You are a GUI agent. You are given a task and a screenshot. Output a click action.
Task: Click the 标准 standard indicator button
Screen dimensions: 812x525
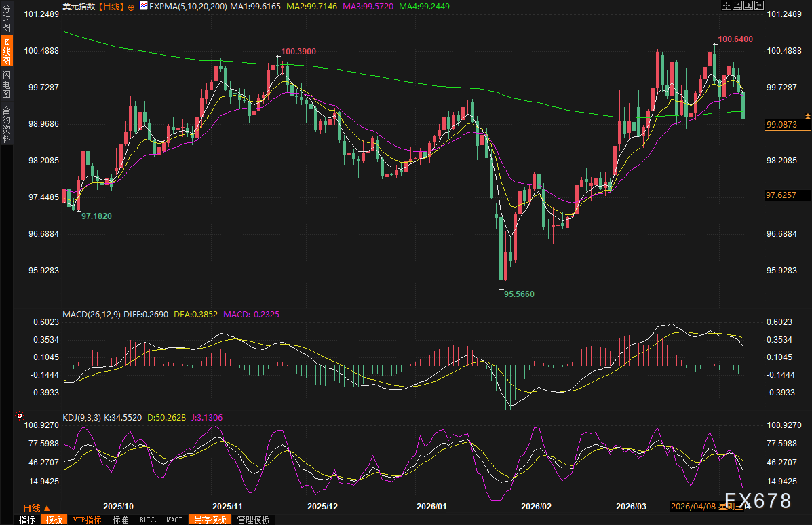click(120, 520)
